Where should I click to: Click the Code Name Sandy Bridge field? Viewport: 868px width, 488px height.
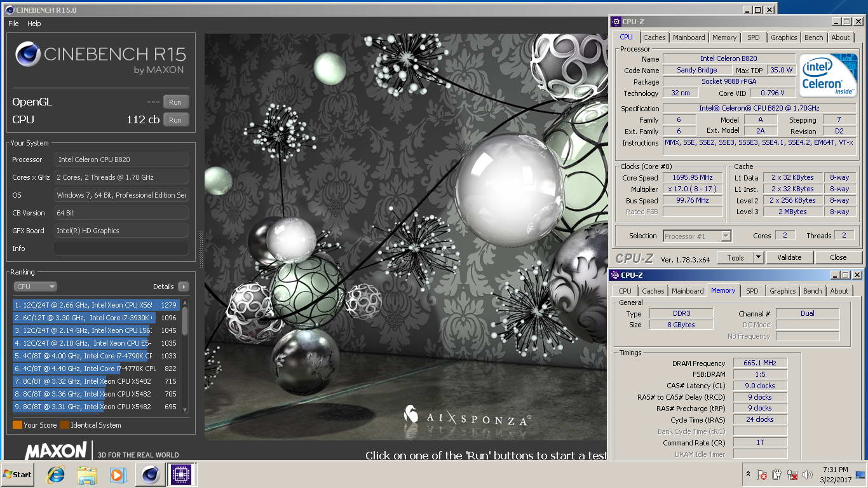pyautogui.click(x=697, y=71)
